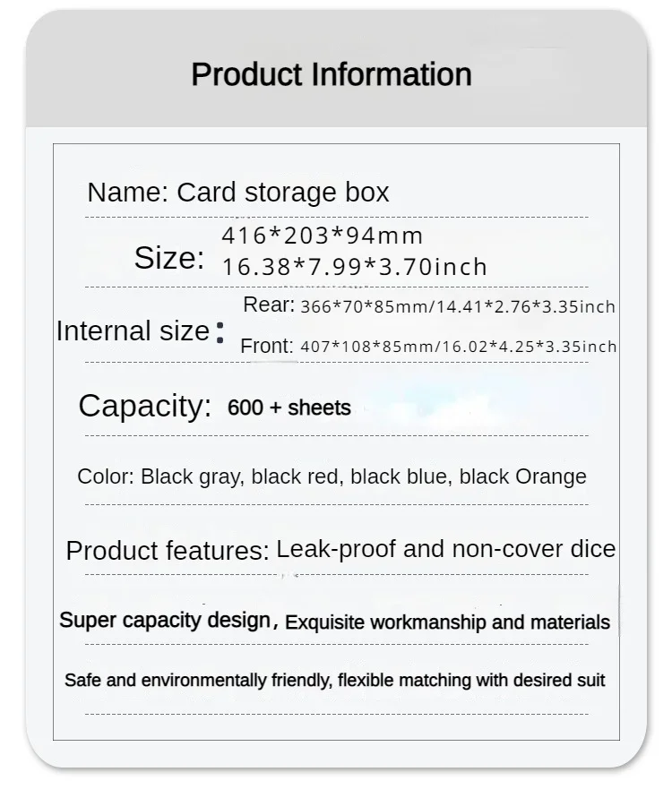The width and height of the screenshot is (672, 798).
Task: Click the 600 + sheets text
Action: (289, 408)
